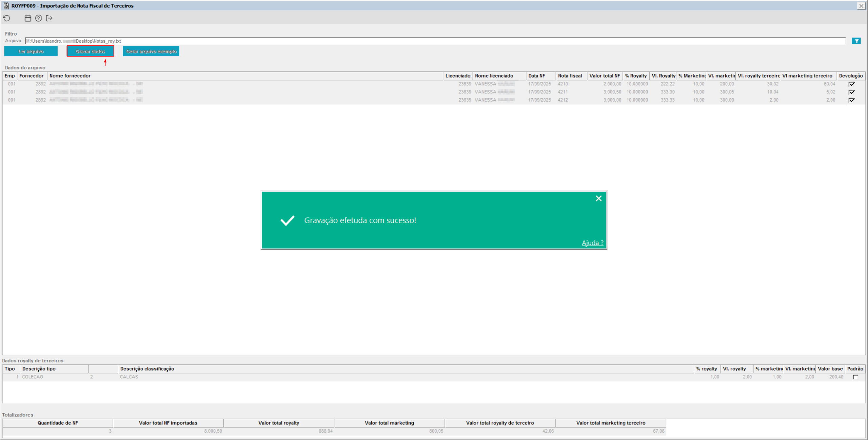This screenshot has width=868, height=440.
Task: Click the help question mark icon
Action: point(39,18)
